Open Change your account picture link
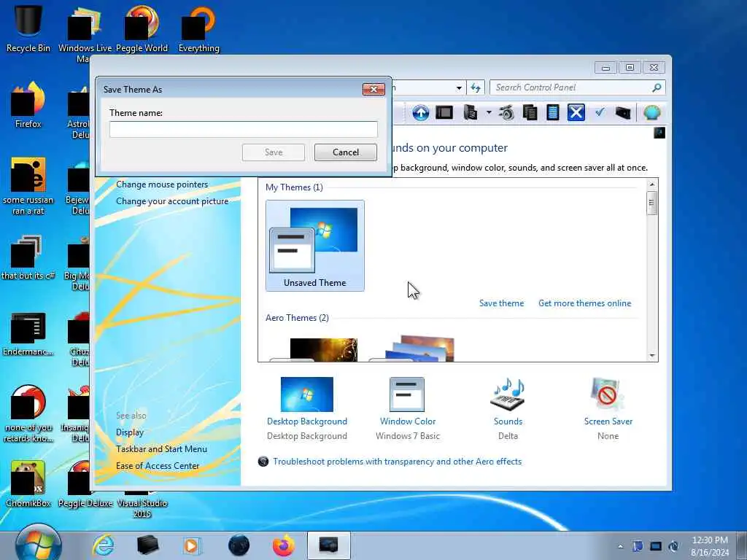 [x=172, y=201]
